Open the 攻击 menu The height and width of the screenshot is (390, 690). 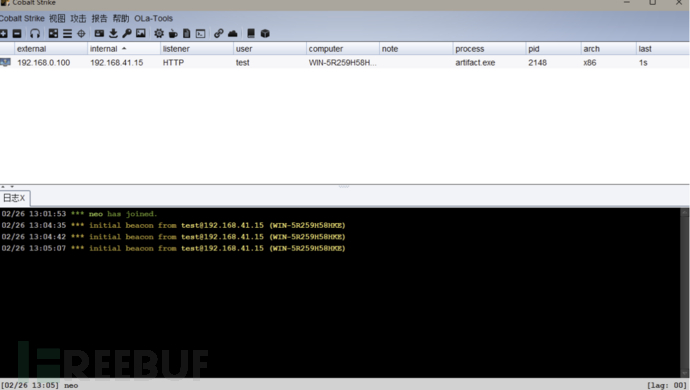click(78, 18)
